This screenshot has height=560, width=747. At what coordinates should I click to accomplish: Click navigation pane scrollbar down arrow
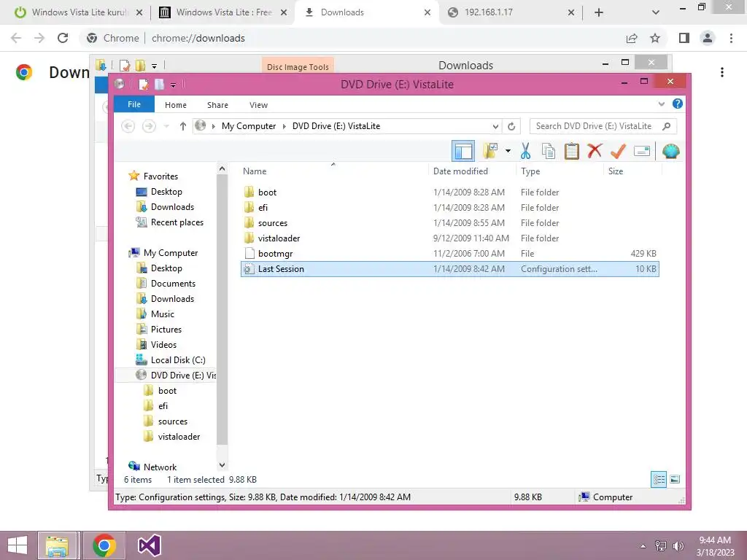point(222,464)
